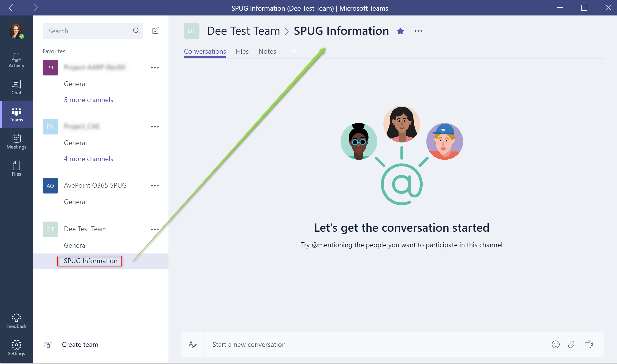Switch to the Notes tab
Image resolution: width=617 pixels, height=364 pixels.
click(x=267, y=51)
